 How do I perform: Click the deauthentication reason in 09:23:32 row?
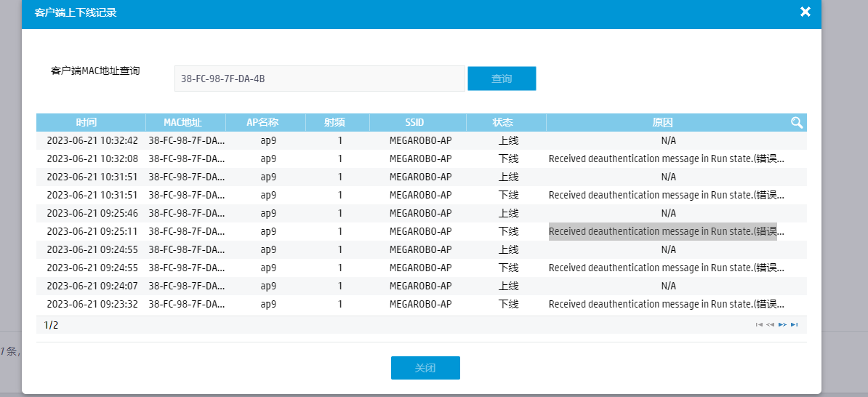click(x=667, y=305)
